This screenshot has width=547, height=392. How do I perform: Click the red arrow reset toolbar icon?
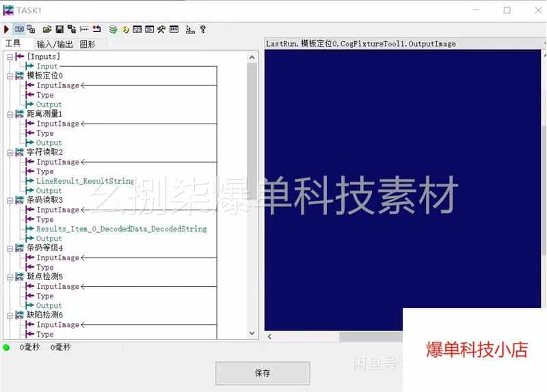click(x=96, y=29)
